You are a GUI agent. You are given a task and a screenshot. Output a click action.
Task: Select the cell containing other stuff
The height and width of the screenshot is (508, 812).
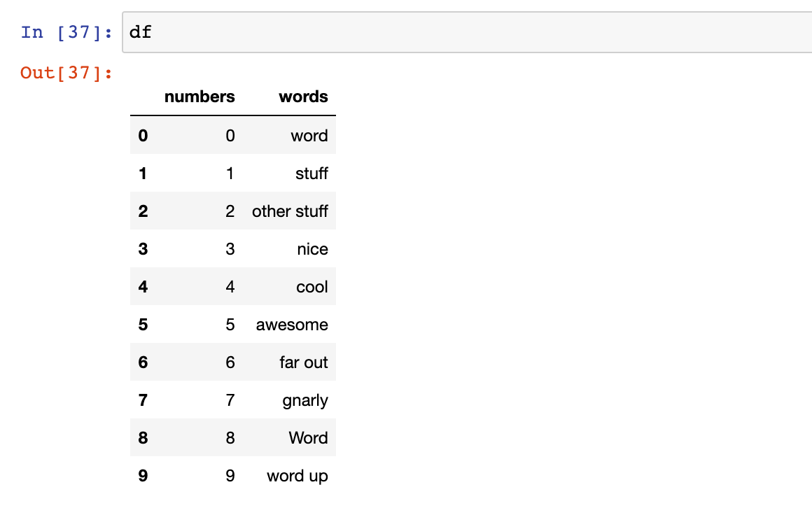(x=290, y=211)
